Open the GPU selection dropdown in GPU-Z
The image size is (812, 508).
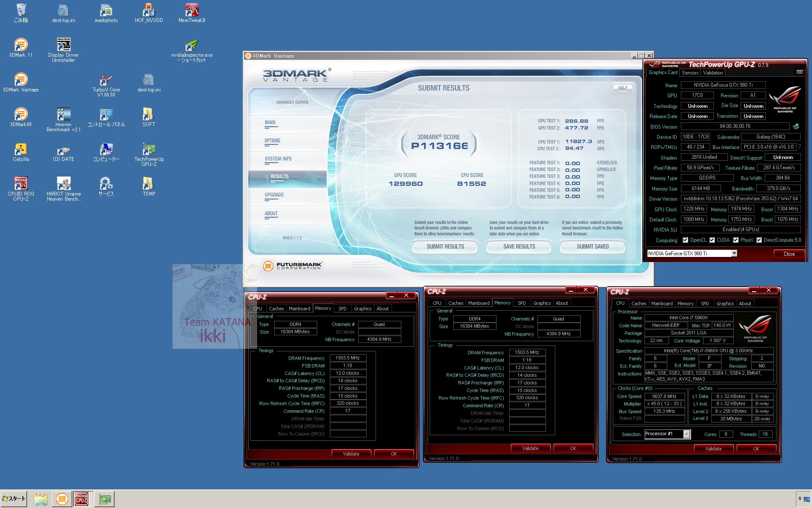[x=734, y=253]
